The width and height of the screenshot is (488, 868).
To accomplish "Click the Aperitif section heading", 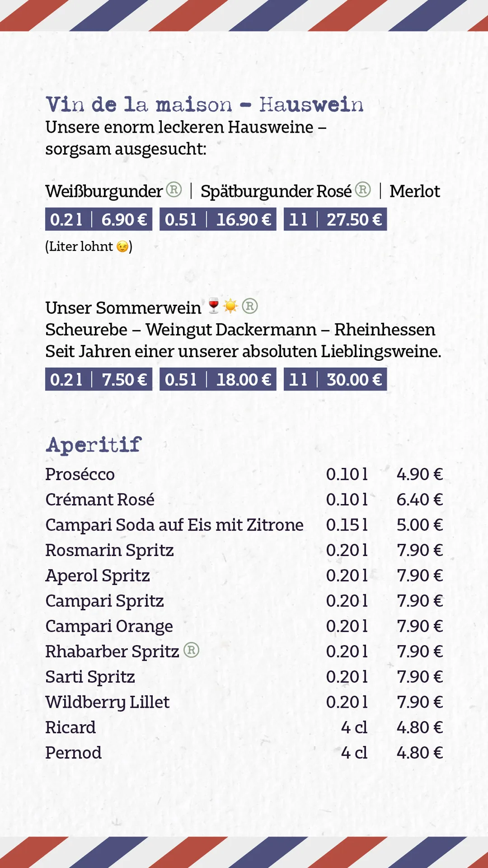I will (94, 445).
